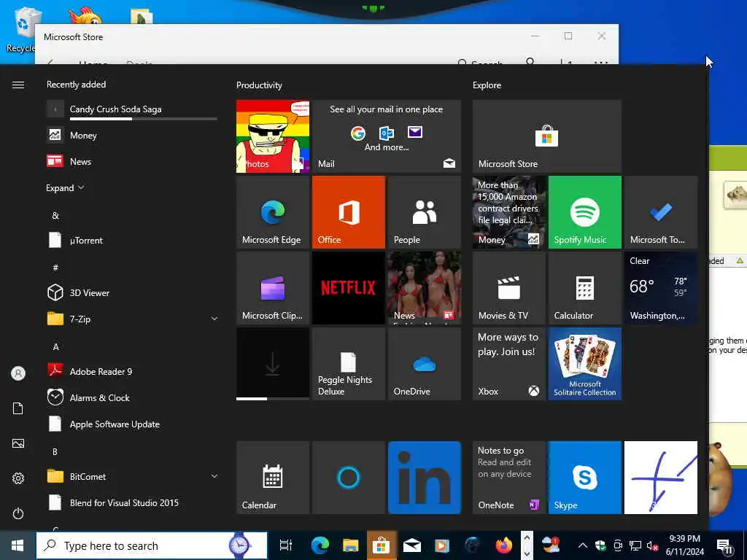The width and height of the screenshot is (747, 560).
Task: Open the OneNote tile
Action: click(x=508, y=477)
